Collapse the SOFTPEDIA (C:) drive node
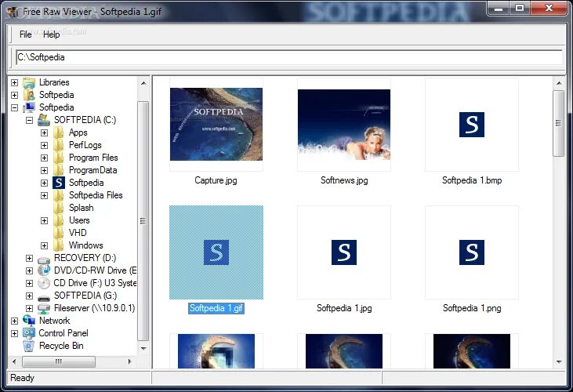The height and width of the screenshot is (392, 573). [x=29, y=120]
